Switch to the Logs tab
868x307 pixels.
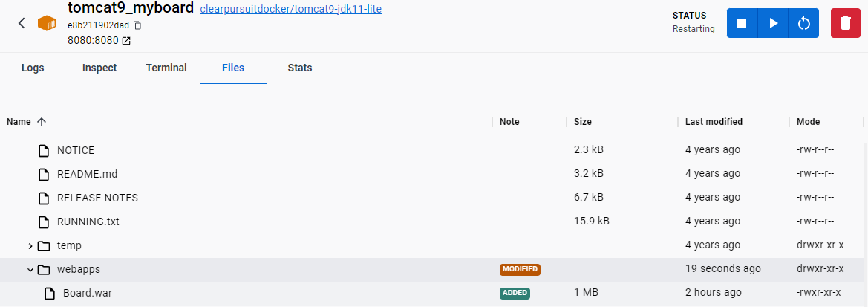(x=33, y=68)
